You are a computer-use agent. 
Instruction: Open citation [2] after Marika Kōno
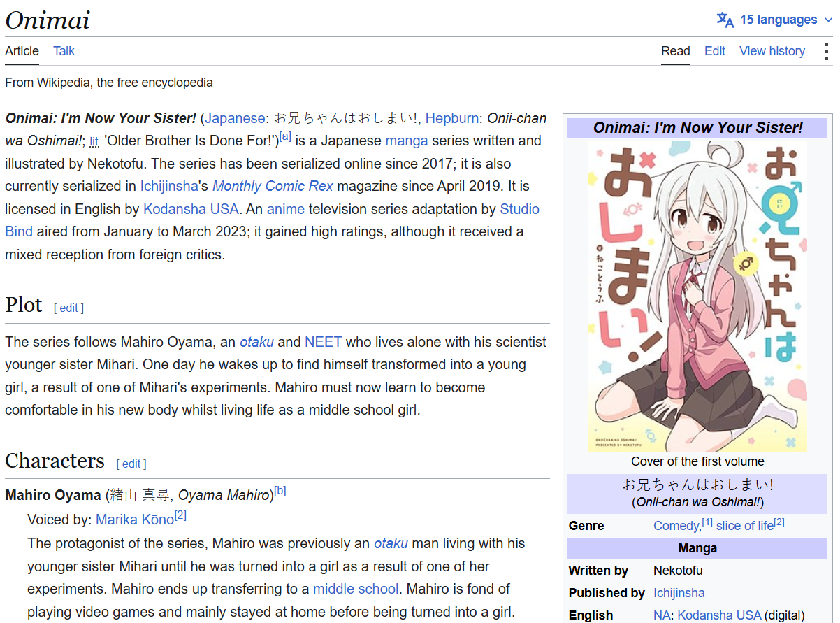pyautogui.click(x=180, y=515)
